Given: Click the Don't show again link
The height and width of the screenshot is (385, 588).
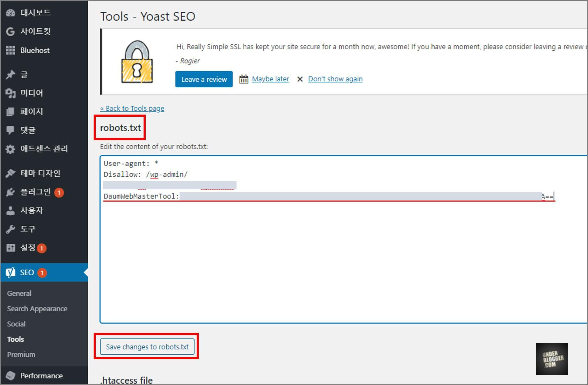Looking at the screenshot, I should (x=335, y=79).
